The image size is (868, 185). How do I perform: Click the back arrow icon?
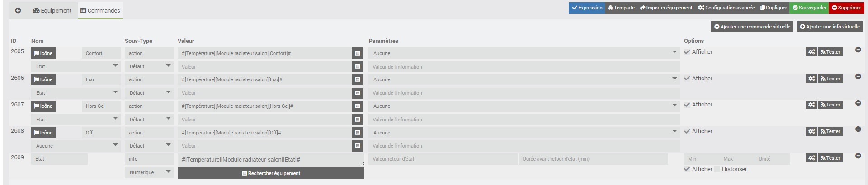[18, 10]
